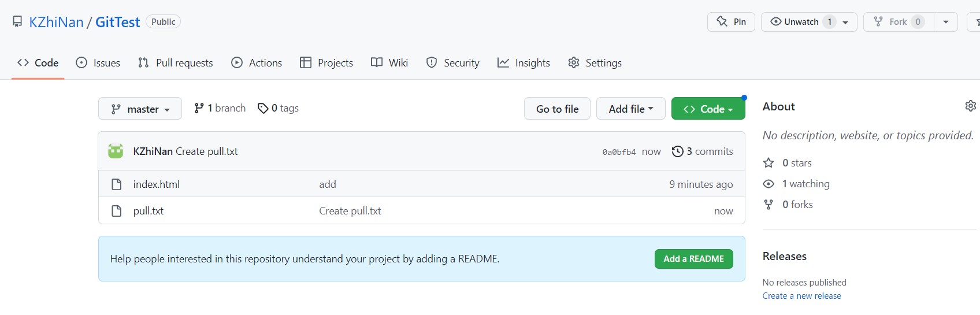980x315 pixels.
Task: Open the pull.txt file
Action: pos(149,211)
